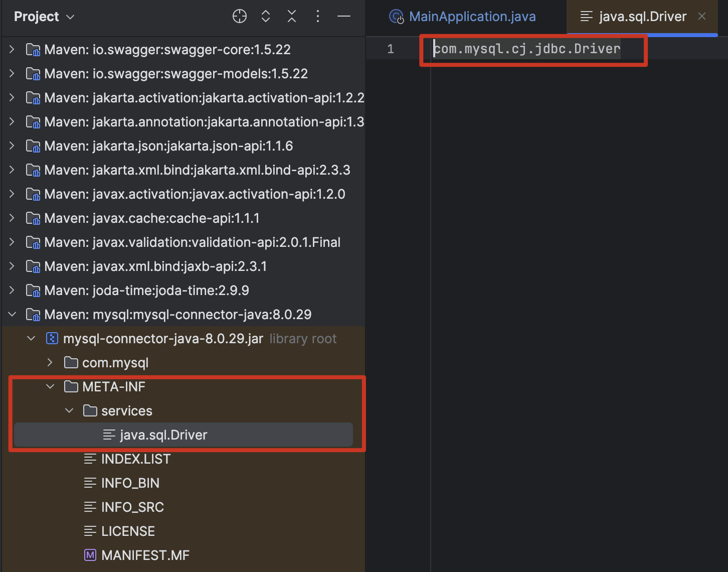Click Select Opened File crosshair icon
This screenshot has height=572, width=728.
pos(240,17)
